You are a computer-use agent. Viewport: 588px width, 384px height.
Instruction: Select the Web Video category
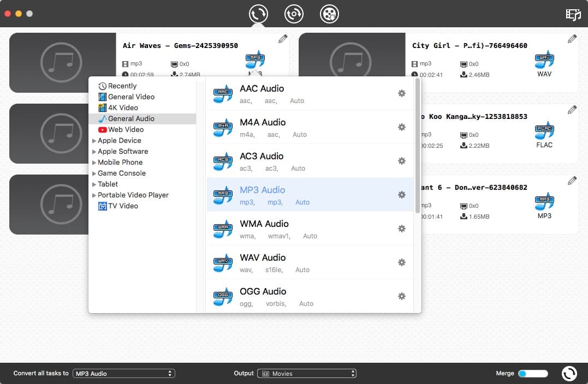pyautogui.click(x=121, y=129)
